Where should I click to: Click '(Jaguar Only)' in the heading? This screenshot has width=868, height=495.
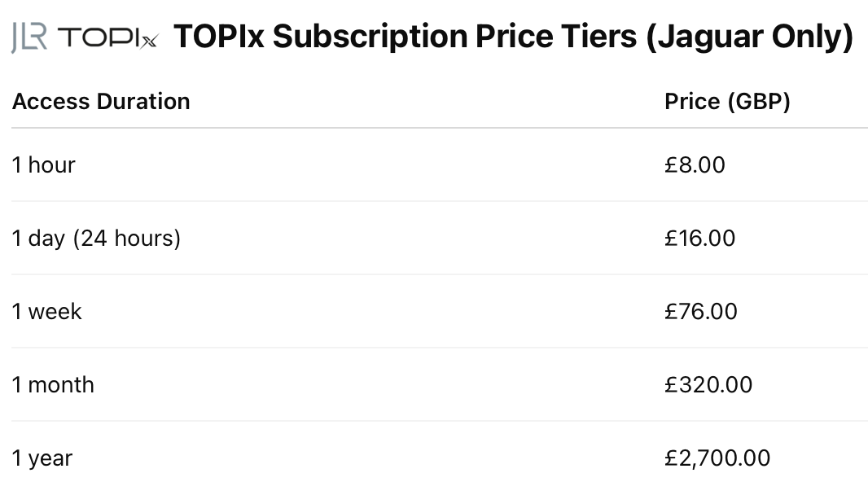coord(749,37)
